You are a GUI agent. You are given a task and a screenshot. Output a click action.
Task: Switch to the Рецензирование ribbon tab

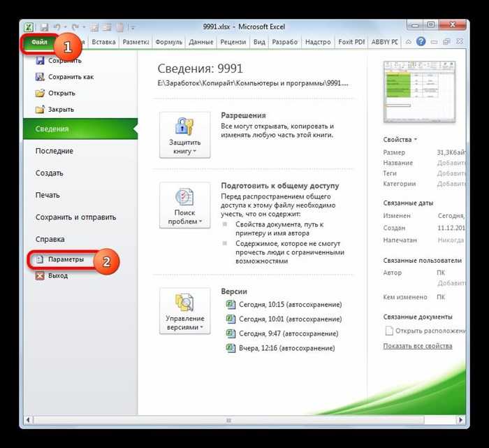[x=233, y=42]
